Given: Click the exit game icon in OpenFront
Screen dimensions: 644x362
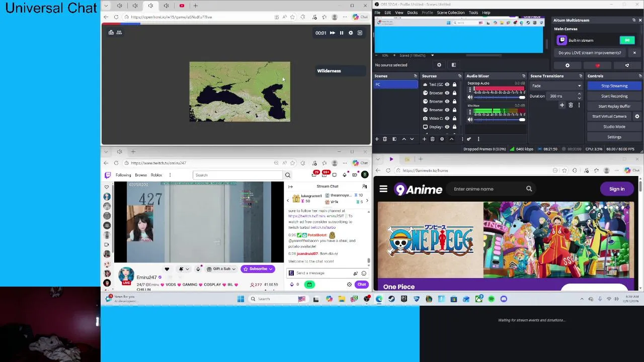Looking at the screenshot, I should click(x=360, y=33).
